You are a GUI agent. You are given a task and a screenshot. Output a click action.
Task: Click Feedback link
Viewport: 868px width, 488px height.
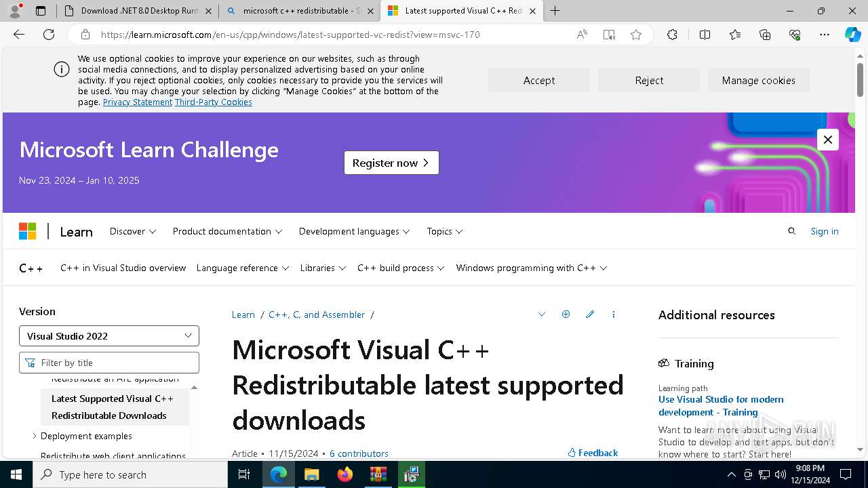[593, 453]
